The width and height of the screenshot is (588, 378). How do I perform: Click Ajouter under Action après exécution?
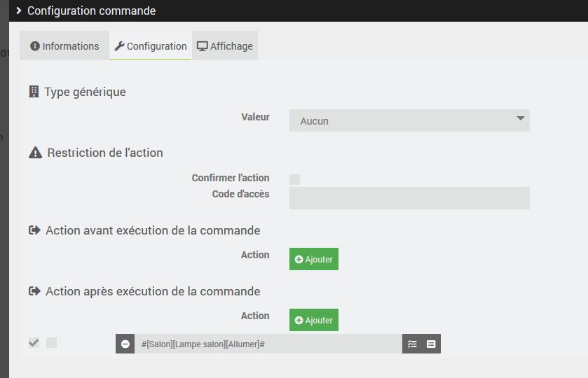[x=313, y=320]
